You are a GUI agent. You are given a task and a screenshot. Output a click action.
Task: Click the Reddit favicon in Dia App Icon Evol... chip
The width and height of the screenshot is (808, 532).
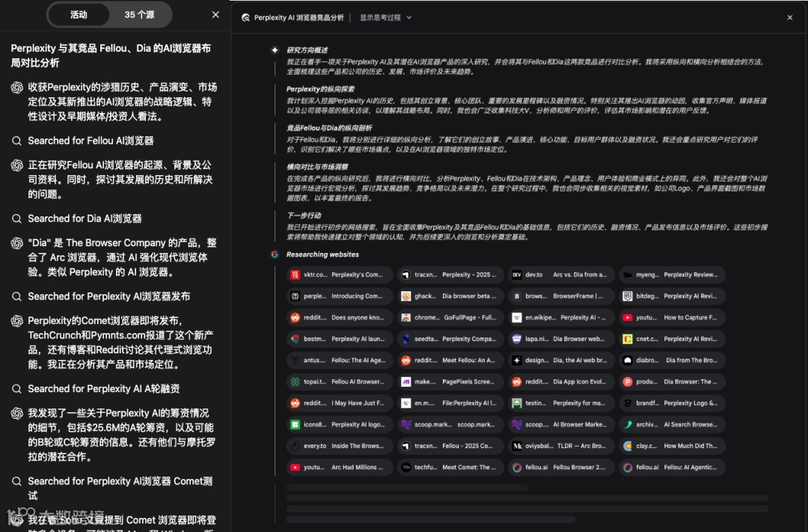click(x=516, y=382)
